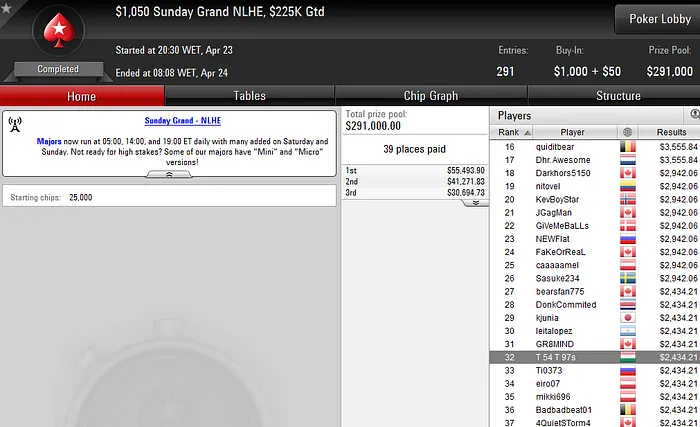
Task: Click the Argentina flag beside leitalopez
Action: (x=628, y=331)
